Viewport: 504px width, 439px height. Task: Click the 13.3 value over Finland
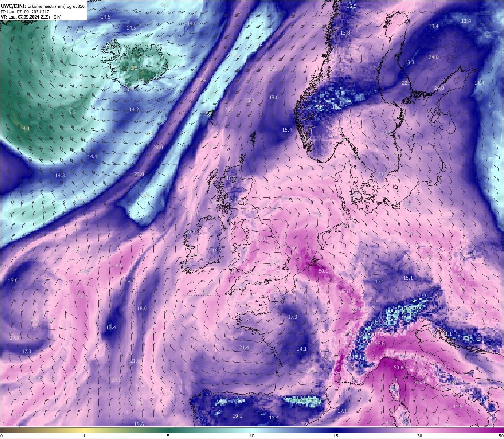point(409,63)
